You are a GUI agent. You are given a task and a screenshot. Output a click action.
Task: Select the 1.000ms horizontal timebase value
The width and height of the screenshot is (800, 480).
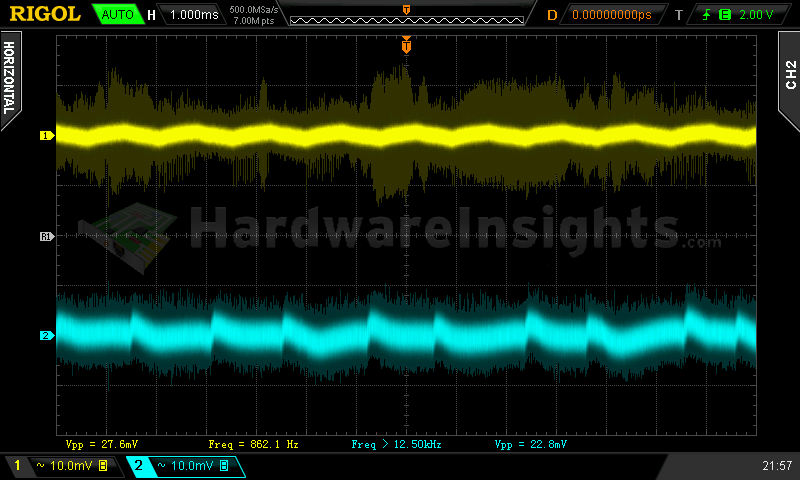pyautogui.click(x=193, y=15)
